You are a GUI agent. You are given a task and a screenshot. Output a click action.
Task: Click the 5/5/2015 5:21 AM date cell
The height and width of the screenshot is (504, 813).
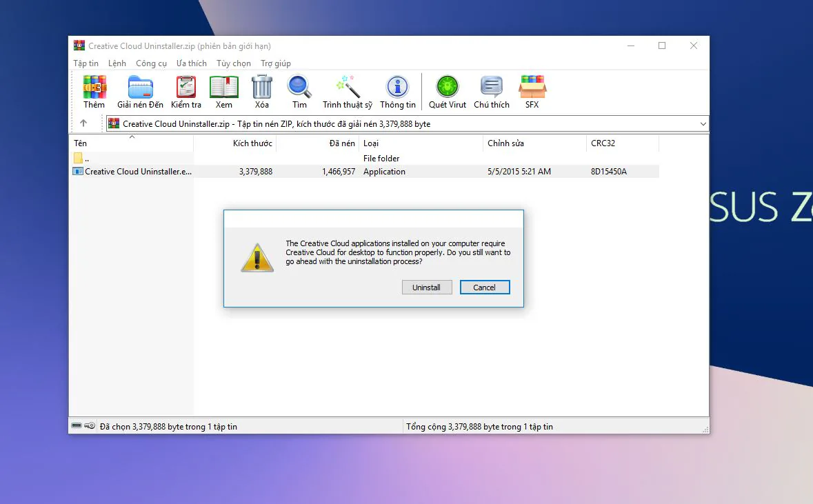[519, 172]
